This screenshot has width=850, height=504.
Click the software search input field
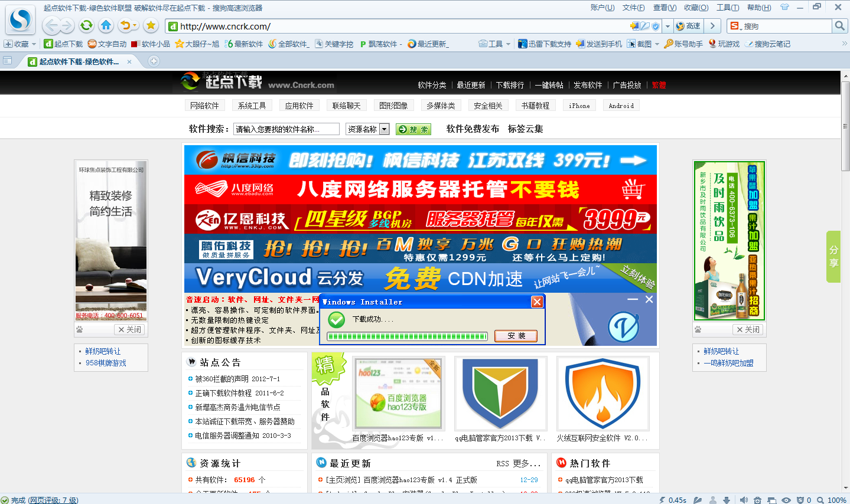point(286,129)
